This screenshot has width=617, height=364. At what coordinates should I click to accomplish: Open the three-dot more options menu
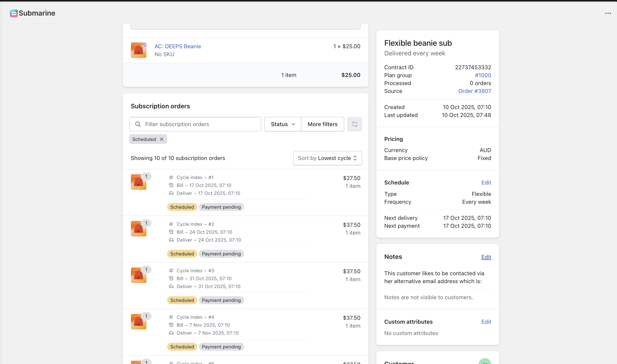tap(608, 13)
